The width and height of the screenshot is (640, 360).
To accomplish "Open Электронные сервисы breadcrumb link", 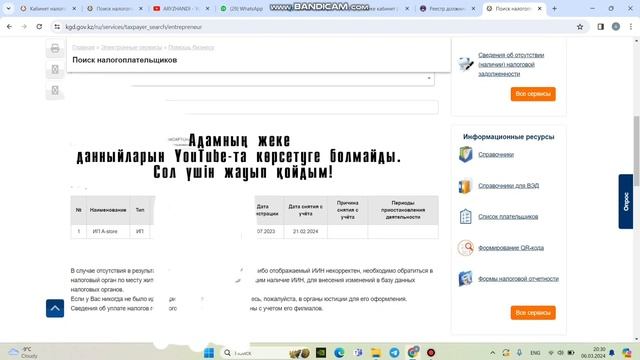I will click(x=131, y=47).
